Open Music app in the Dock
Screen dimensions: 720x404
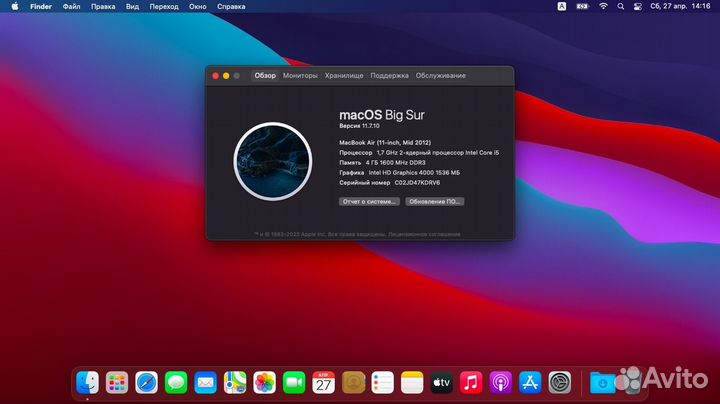pyautogui.click(x=471, y=382)
